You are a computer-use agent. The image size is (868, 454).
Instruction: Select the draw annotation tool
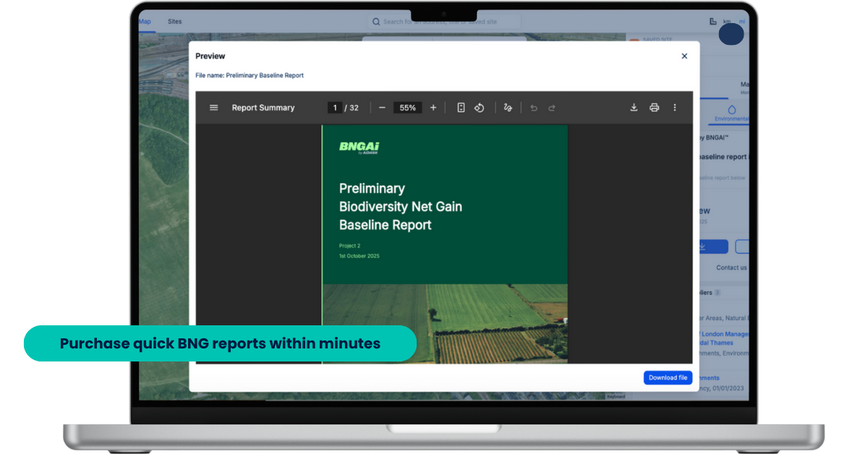tap(508, 108)
